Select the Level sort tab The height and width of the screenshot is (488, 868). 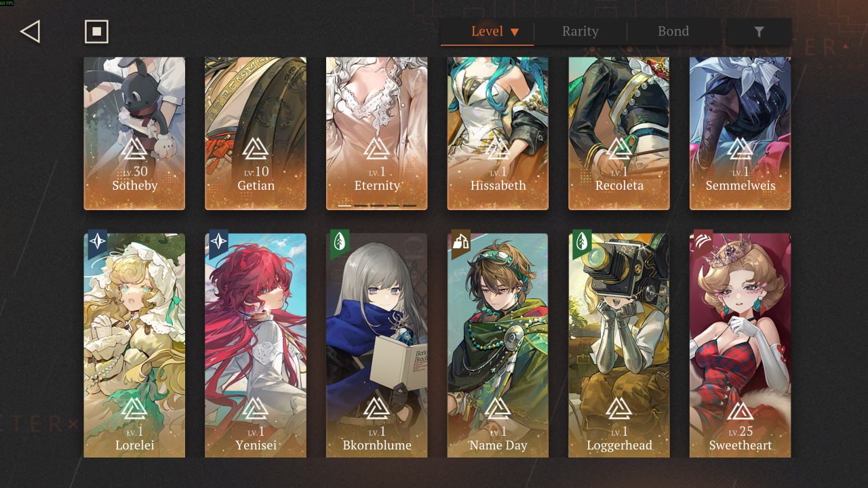coord(487,31)
